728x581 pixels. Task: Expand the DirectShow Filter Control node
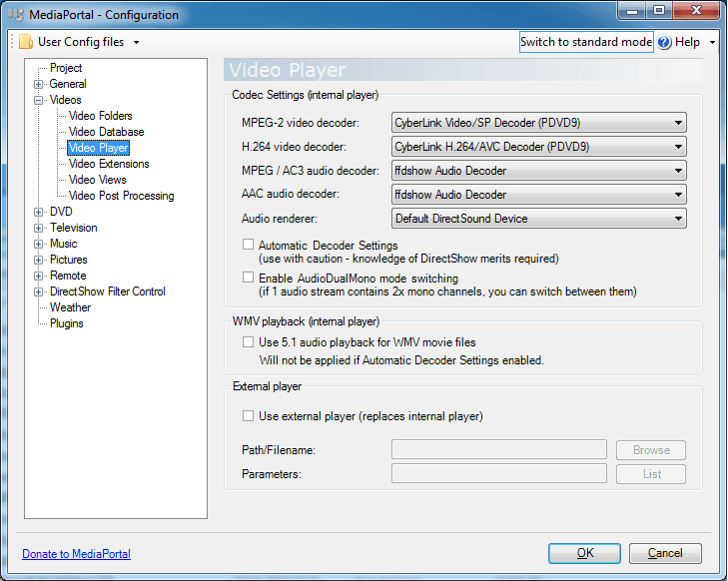(x=39, y=291)
